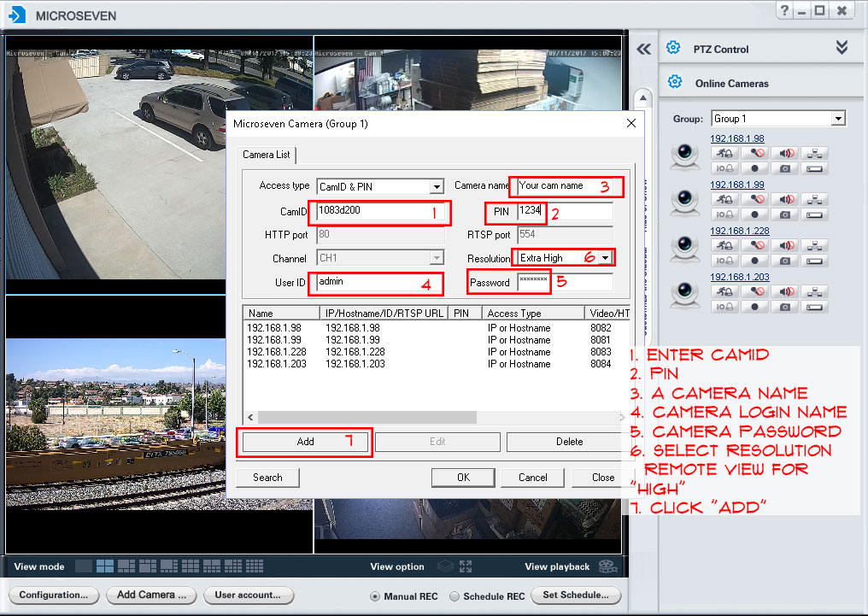Viewport: 868px width, 616px height.
Task: Click the Online Cameras gear icon
Action: point(675,82)
